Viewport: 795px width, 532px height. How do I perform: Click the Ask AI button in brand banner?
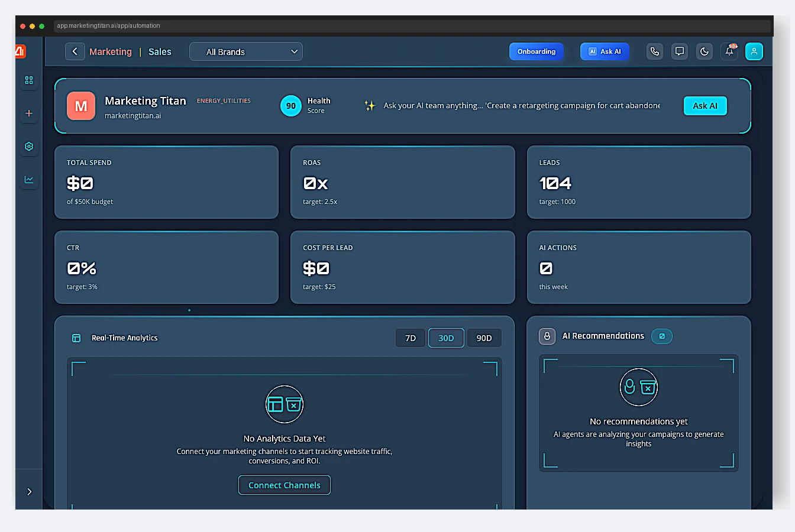click(x=705, y=106)
